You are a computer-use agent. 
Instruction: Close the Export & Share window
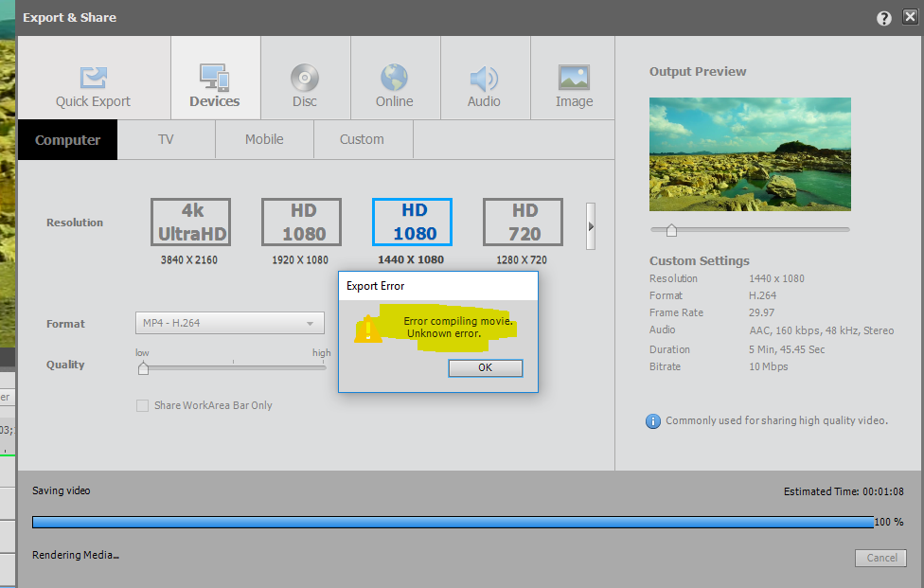click(x=911, y=17)
